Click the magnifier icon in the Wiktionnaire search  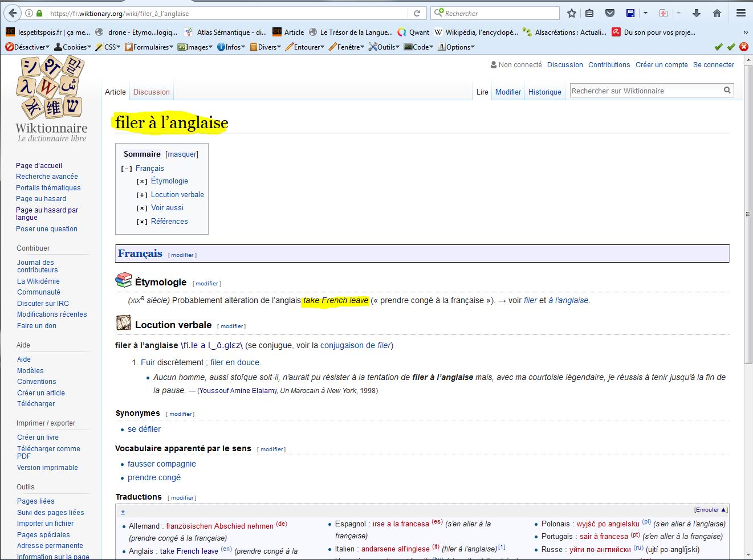click(727, 90)
